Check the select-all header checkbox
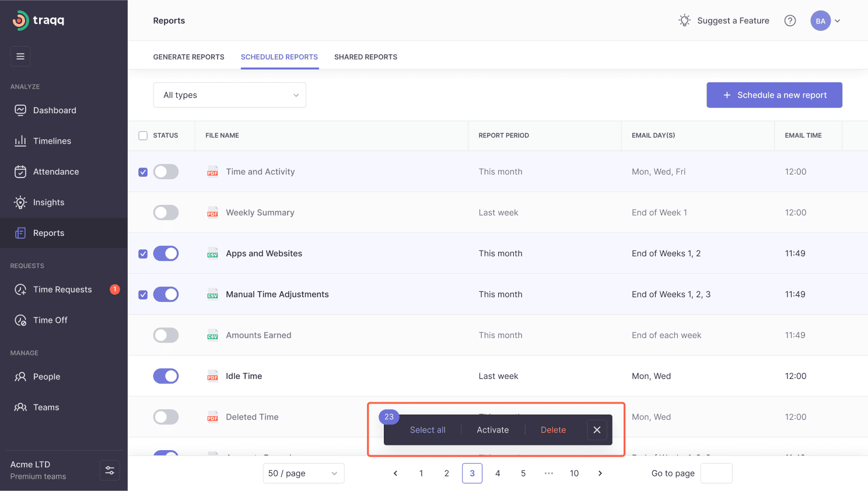Viewport: 868px width, 491px height. [x=143, y=135]
